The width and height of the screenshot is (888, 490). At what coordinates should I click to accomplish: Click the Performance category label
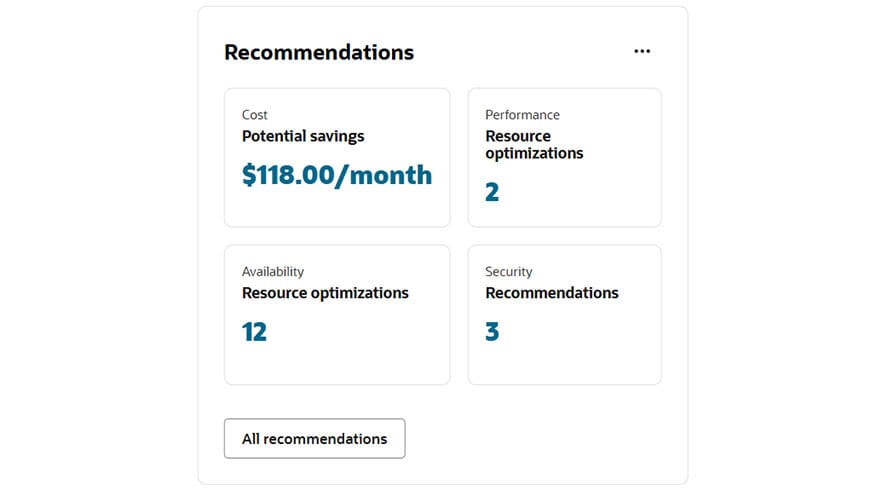click(x=522, y=115)
